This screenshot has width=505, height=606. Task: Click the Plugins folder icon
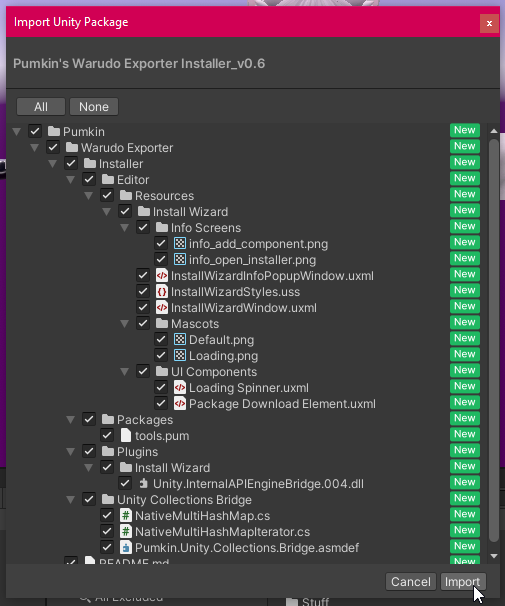pyautogui.click(x=108, y=451)
